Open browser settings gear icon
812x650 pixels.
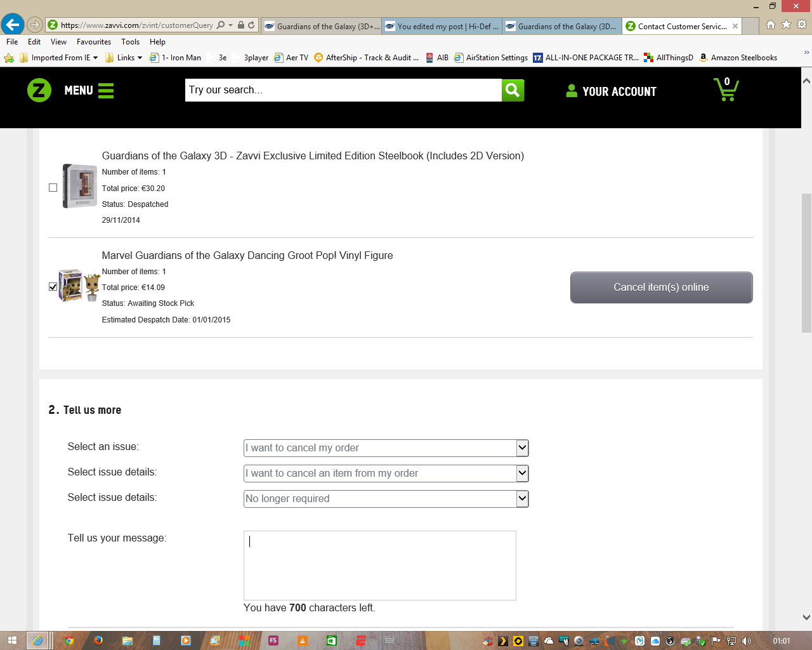pyautogui.click(x=802, y=25)
